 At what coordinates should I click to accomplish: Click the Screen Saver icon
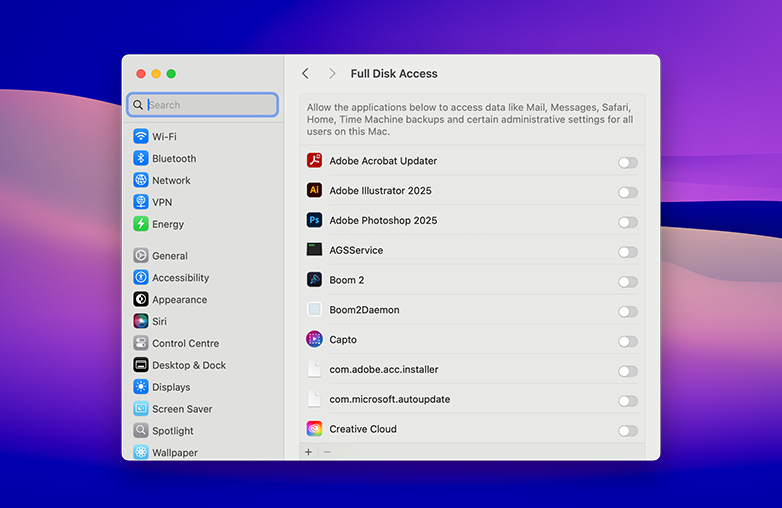(141, 409)
